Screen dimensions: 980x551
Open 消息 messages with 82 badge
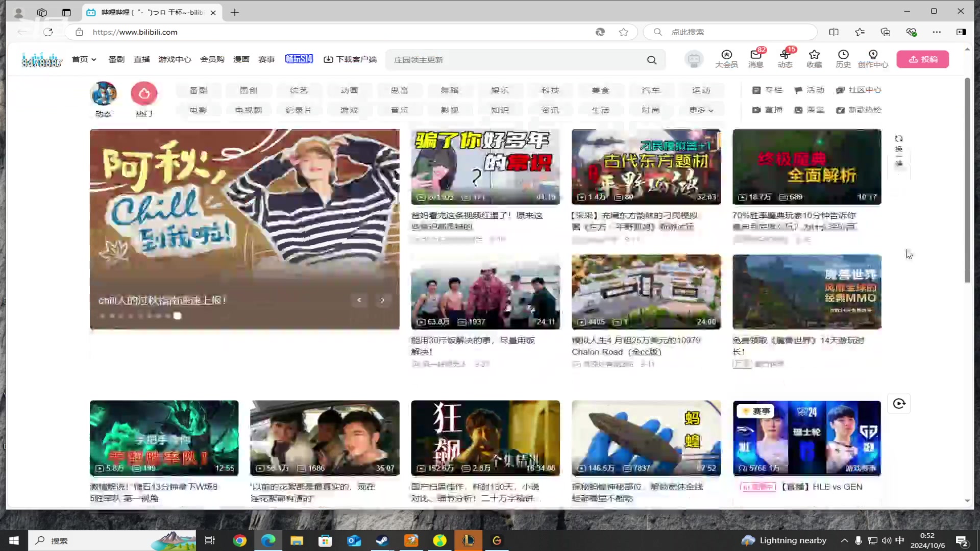[x=756, y=59]
